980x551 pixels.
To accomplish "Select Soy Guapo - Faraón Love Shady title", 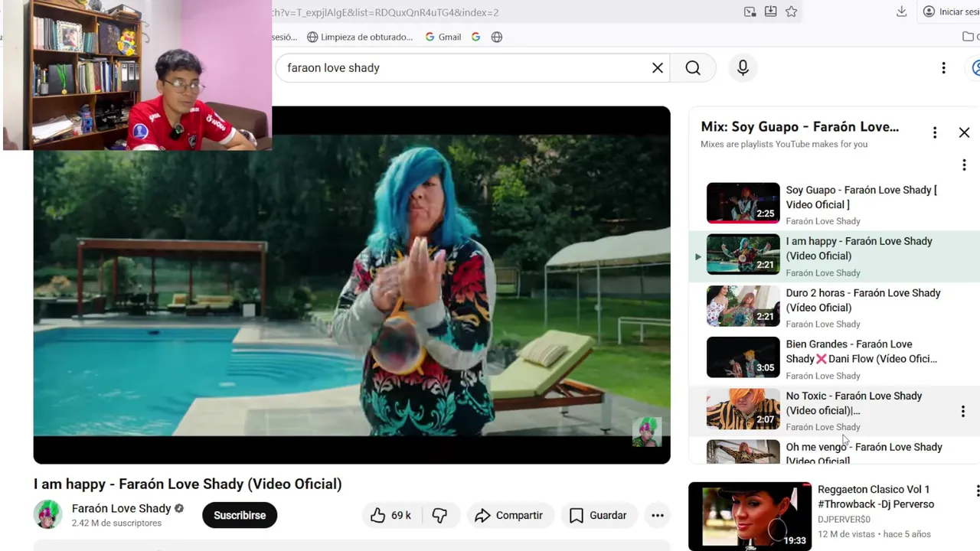I will pos(861,197).
